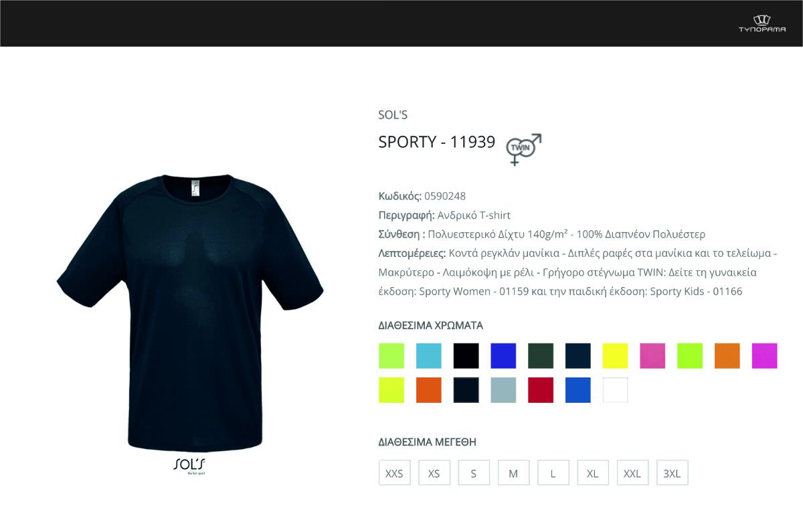
Task: Click the Typorama crown logo
Action: tap(762, 23)
